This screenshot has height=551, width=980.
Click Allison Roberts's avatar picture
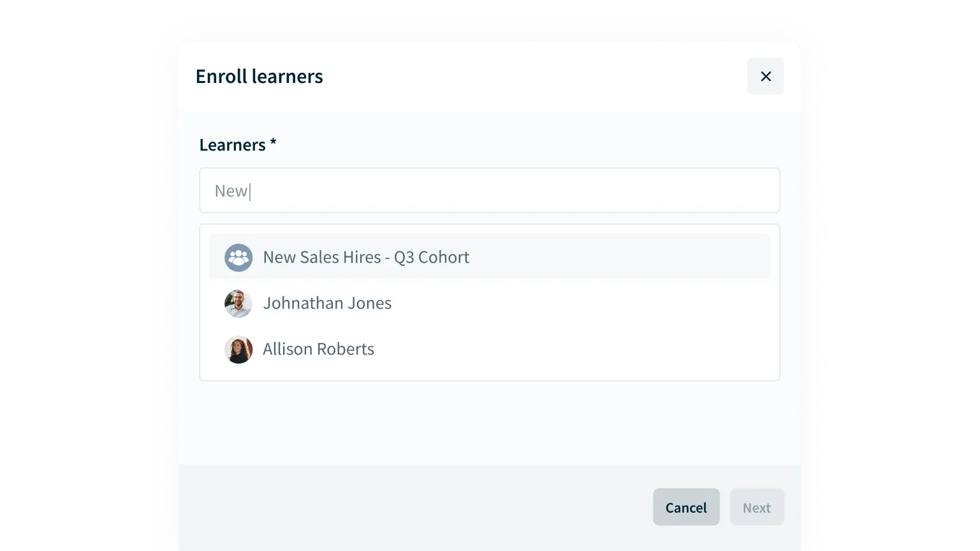coord(238,349)
